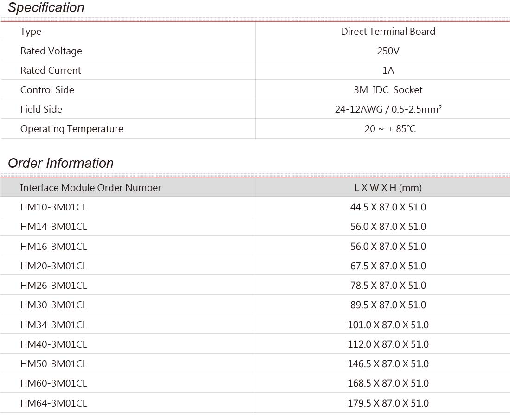
Task: Select the HM40-3M01CL order number
Action: 54,344
